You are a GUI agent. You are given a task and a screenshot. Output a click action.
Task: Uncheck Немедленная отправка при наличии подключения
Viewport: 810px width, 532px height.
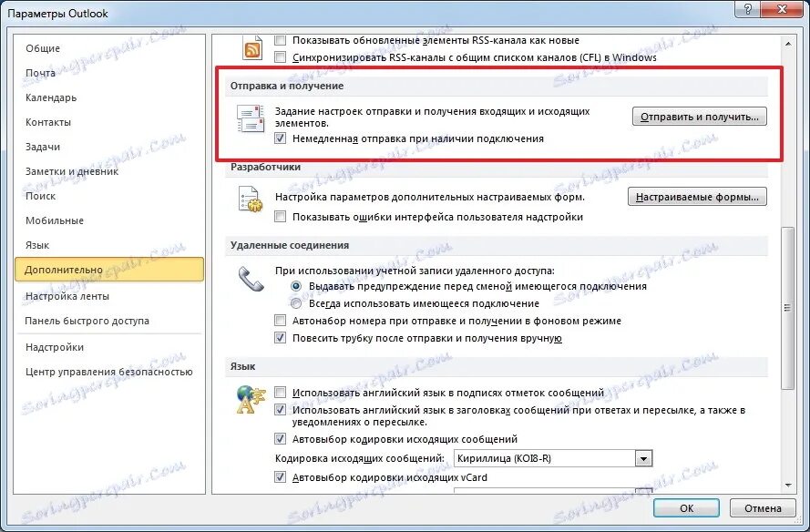click(280, 138)
